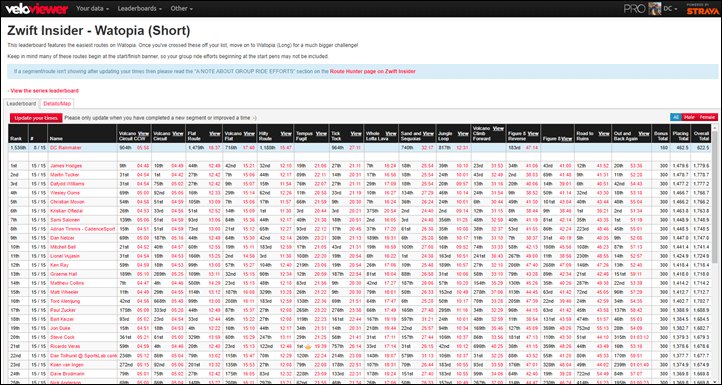Viewport: 722px width, 385px height.
Task: Switch to the Details/Map tab
Action: [57, 104]
